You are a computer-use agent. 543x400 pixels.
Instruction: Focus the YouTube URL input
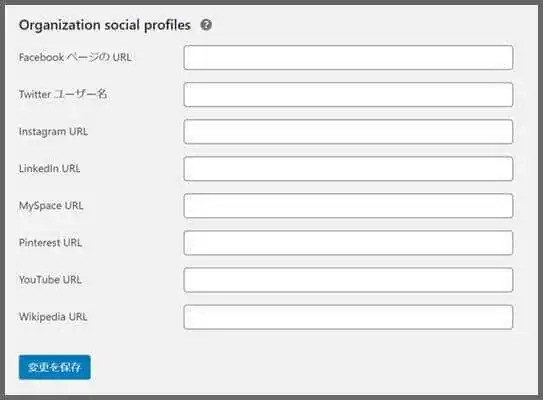[348, 280]
